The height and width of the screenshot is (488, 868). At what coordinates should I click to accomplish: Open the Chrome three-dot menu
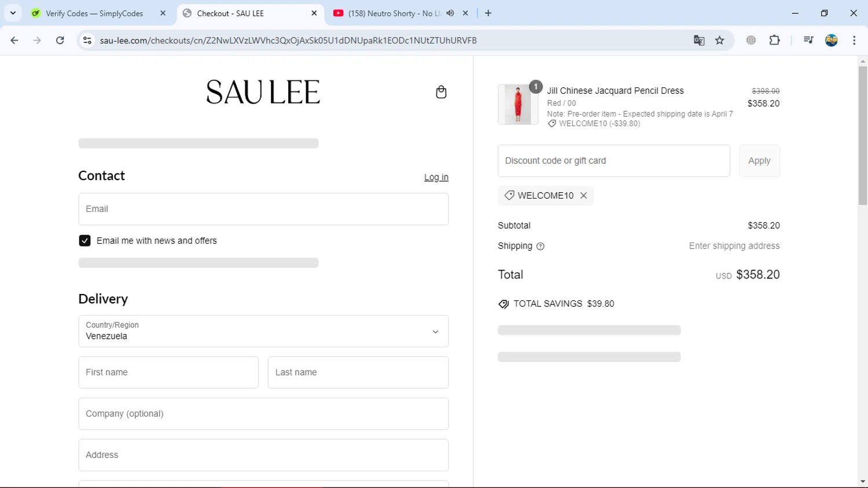[x=854, y=41]
